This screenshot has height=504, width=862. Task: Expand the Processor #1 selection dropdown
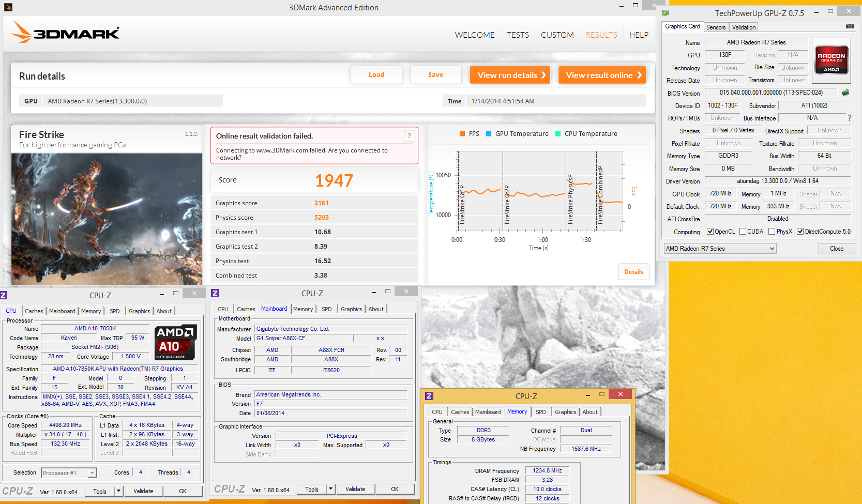tap(92, 473)
